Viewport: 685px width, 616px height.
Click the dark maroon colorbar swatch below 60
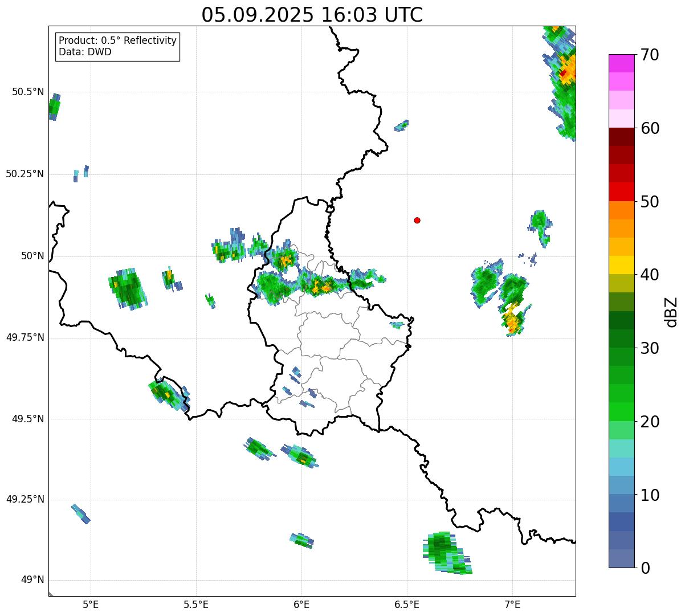[x=622, y=137]
